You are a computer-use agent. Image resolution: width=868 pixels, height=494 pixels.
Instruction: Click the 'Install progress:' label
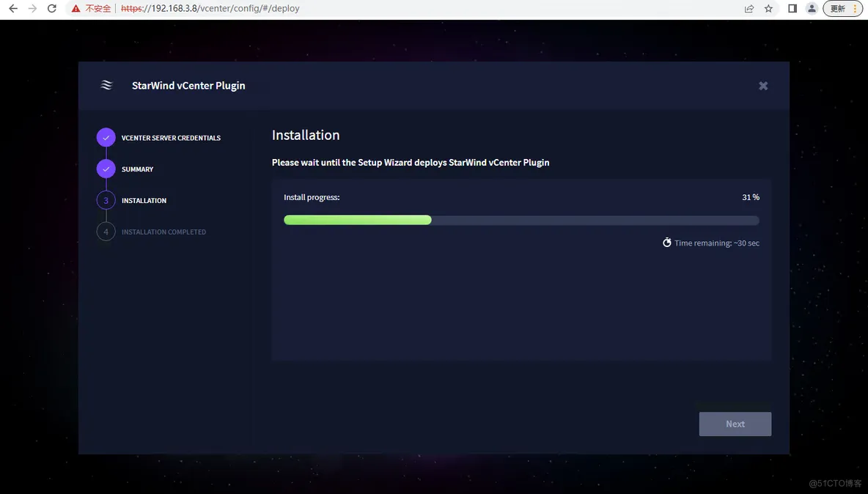(x=312, y=197)
